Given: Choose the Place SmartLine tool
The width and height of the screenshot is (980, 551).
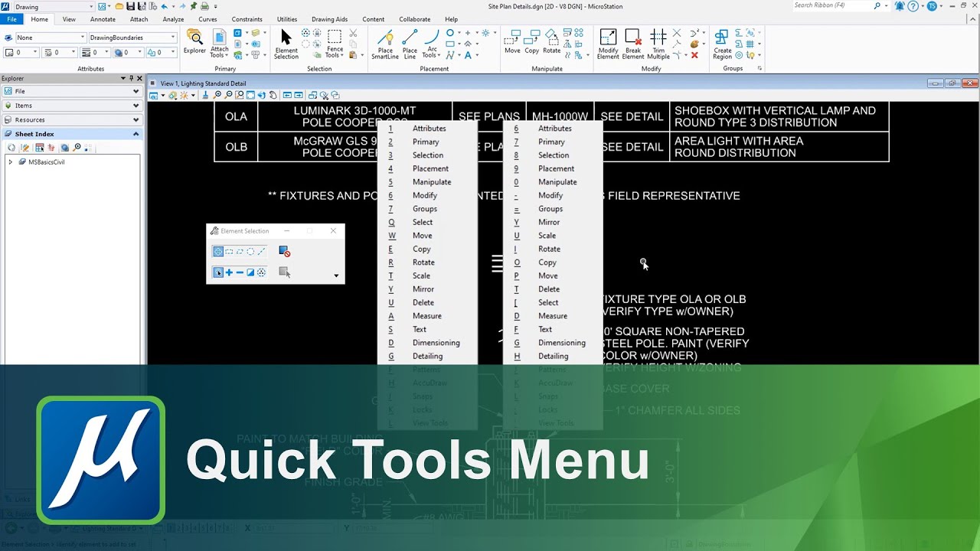Looking at the screenshot, I should [385, 44].
